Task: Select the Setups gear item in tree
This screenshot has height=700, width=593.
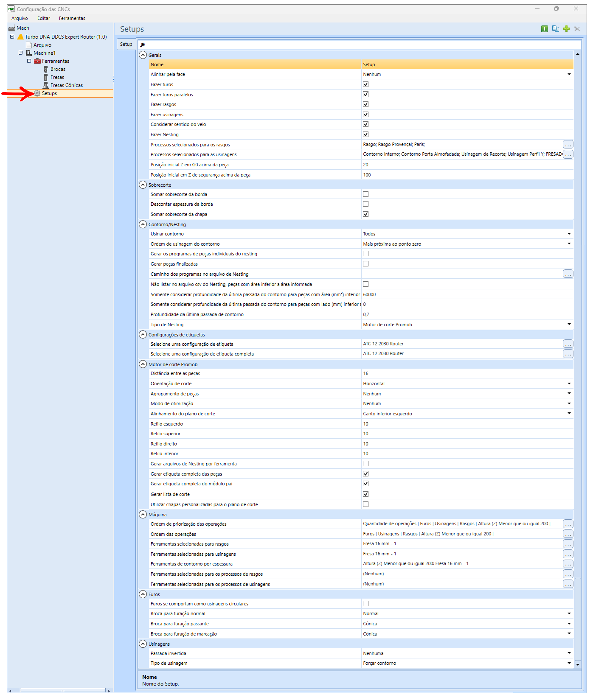Action: [x=49, y=93]
